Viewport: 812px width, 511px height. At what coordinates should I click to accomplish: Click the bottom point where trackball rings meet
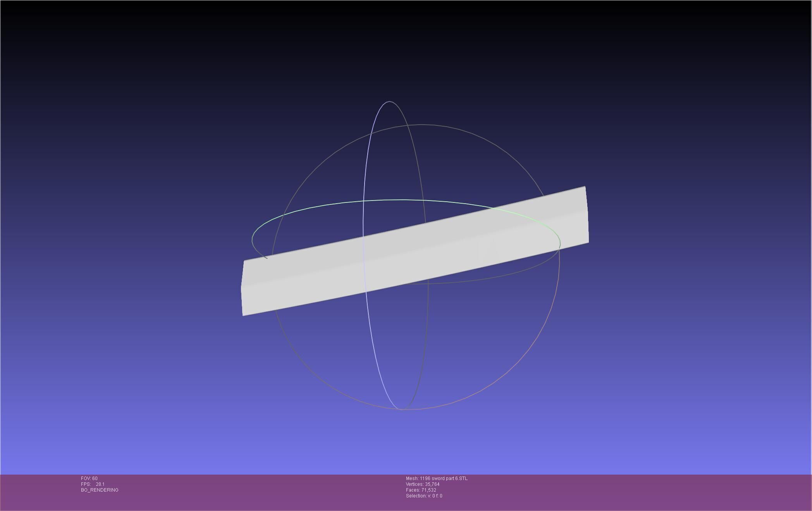click(401, 409)
